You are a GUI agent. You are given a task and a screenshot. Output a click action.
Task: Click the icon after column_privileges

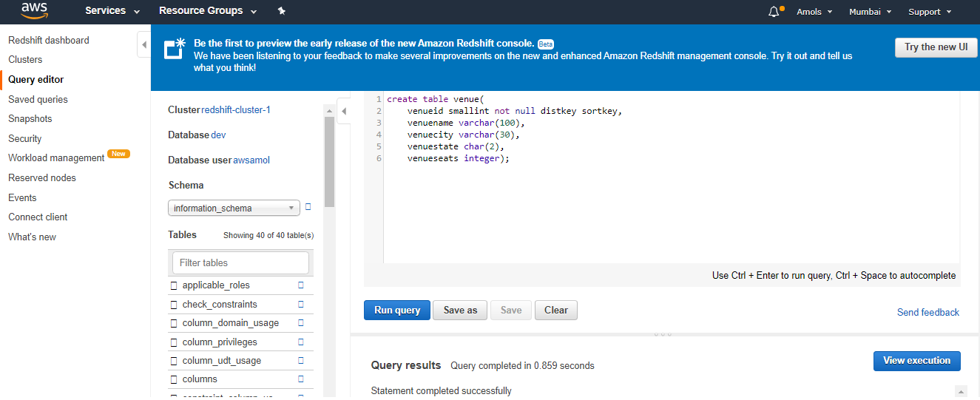[x=301, y=342]
